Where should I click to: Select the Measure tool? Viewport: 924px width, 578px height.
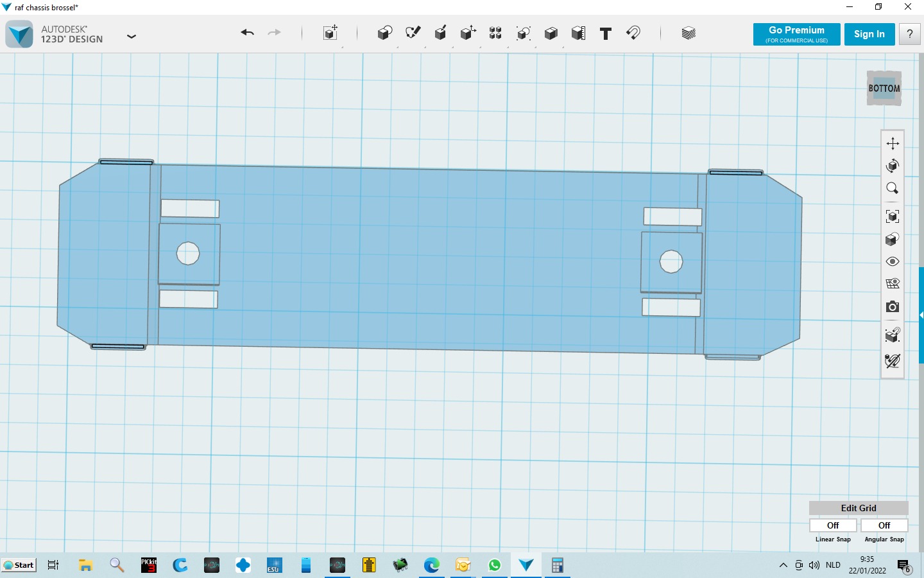click(578, 33)
